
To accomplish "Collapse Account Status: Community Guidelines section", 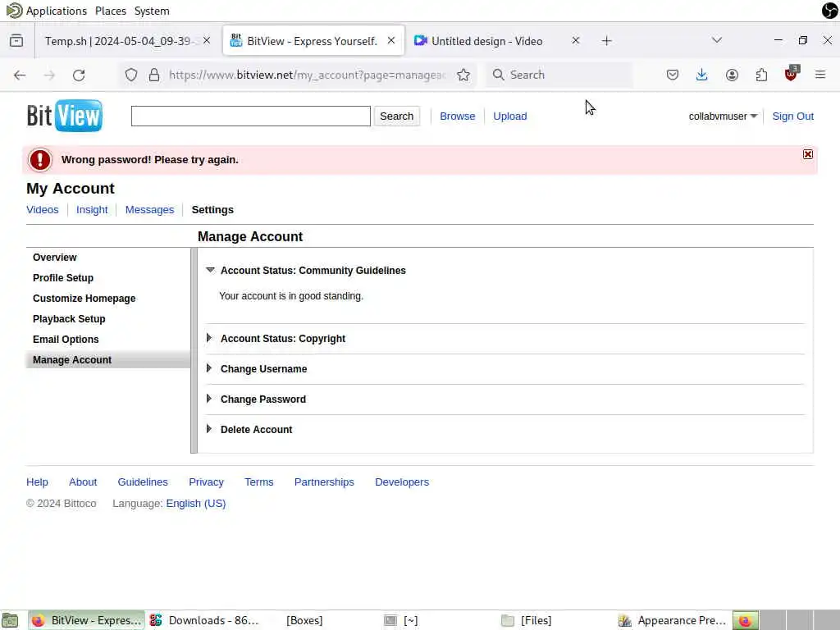I will click(210, 271).
